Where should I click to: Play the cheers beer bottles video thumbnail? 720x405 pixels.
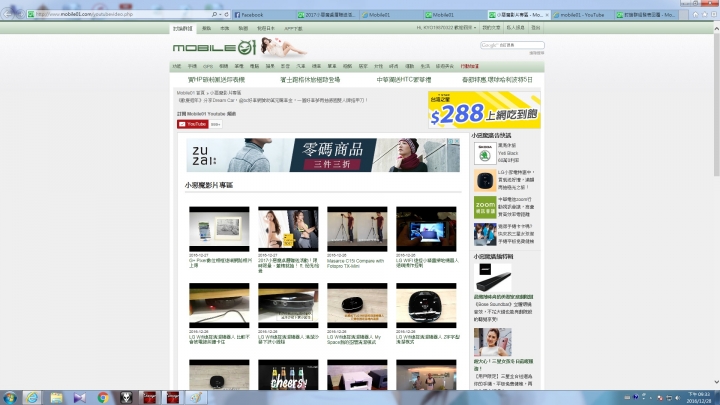(x=288, y=375)
